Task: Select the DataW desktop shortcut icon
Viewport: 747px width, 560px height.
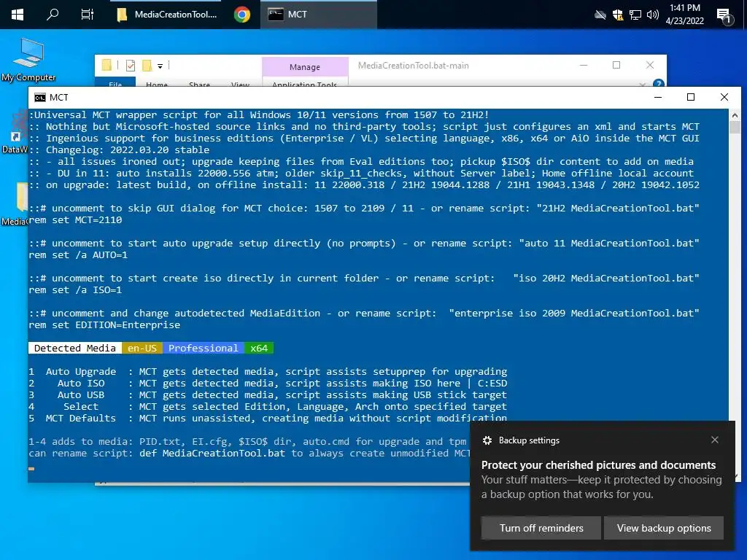Action: (15, 132)
